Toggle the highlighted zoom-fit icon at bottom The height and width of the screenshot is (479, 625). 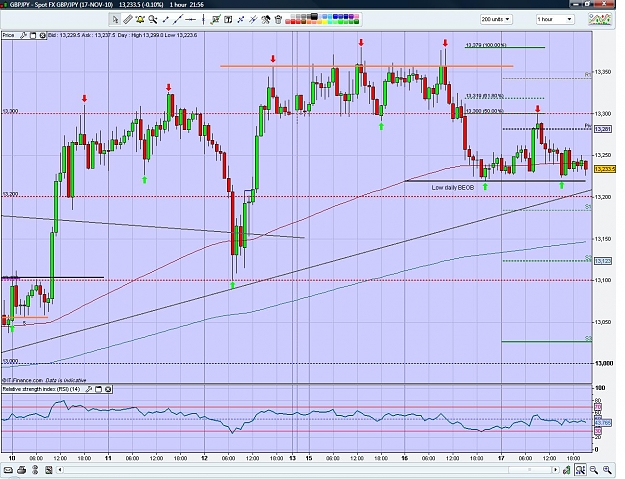pyautogui.click(x=580, y=470)
